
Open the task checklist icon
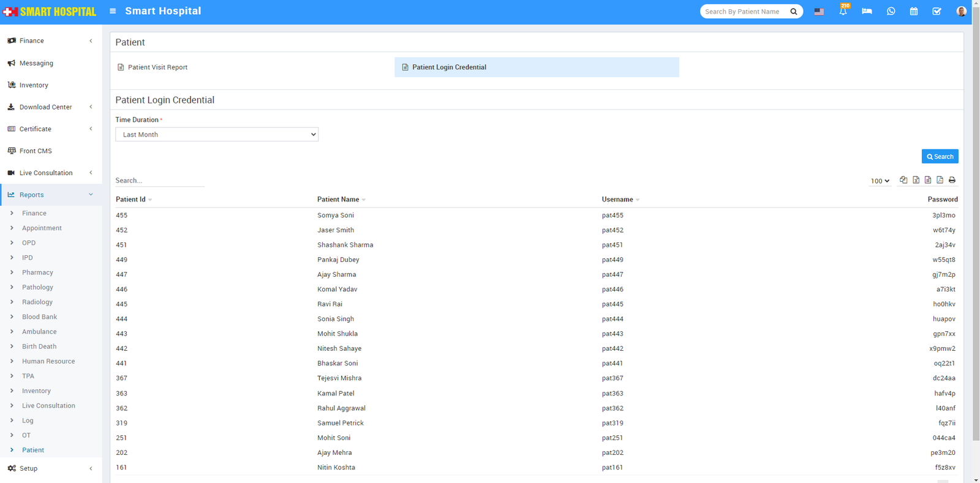(x=937, y=12)
